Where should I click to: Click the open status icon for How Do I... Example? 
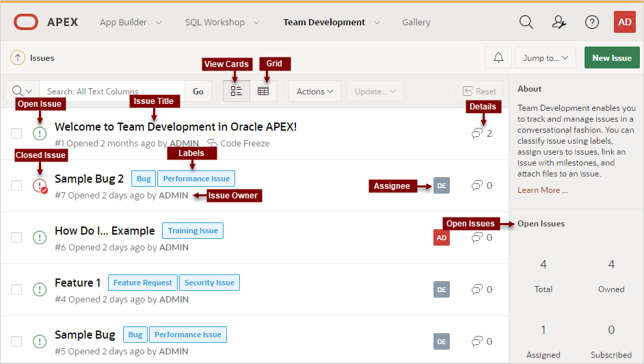click(x=40, y=237)
